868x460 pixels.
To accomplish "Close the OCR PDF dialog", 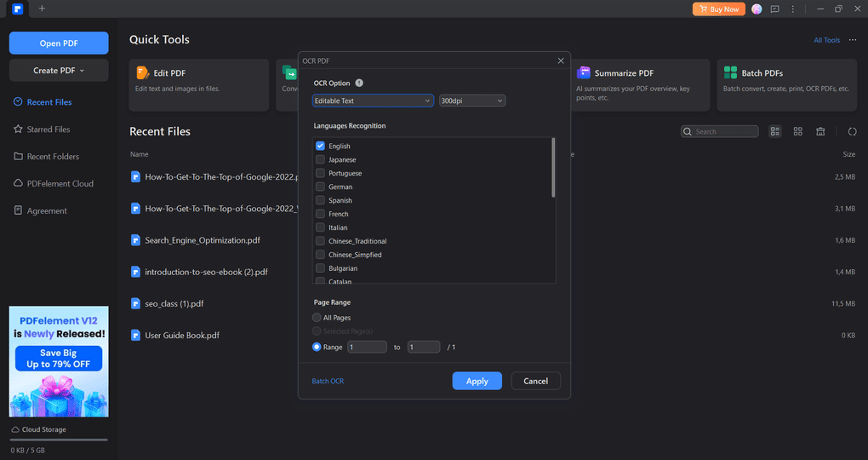I will coord(561,61).
